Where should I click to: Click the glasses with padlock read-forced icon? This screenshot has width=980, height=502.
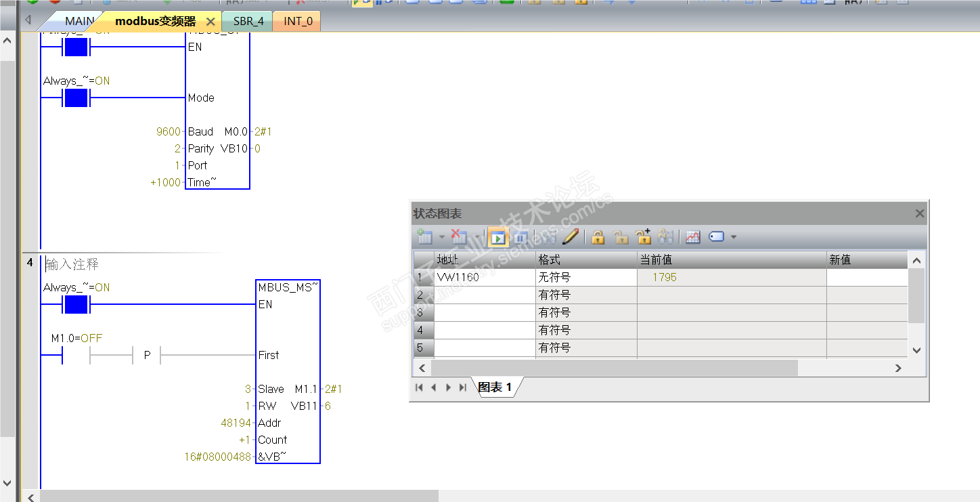coord(666,237)
